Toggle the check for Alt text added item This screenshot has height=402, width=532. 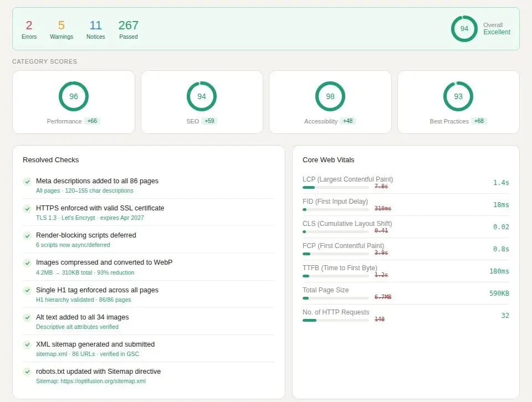tap(27, 317)
